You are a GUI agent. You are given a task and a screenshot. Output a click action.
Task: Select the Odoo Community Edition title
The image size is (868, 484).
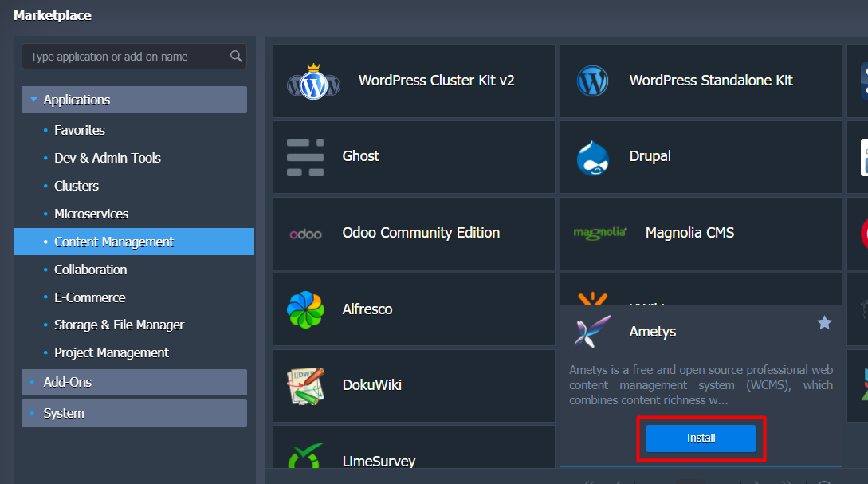pos(421,233)
